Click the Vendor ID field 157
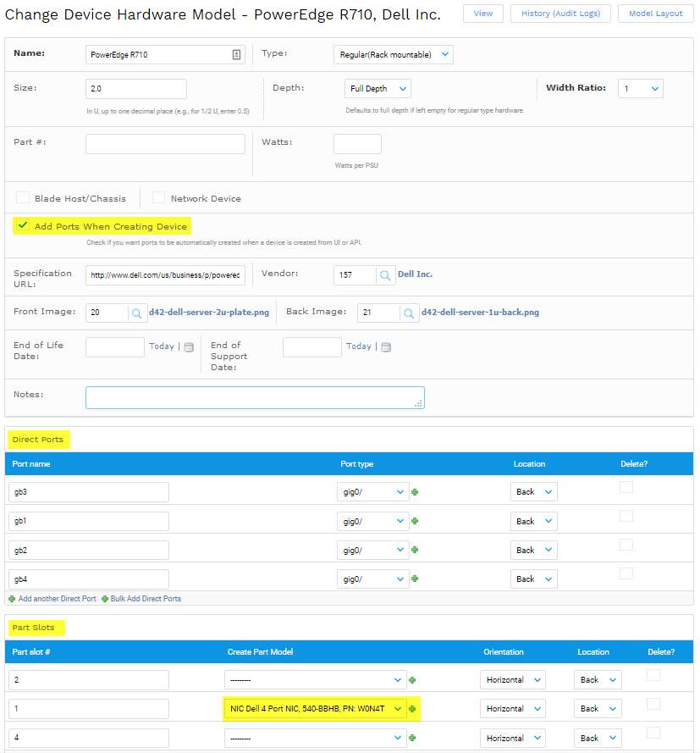Screen dimensions: 700x753 point(355,275)
